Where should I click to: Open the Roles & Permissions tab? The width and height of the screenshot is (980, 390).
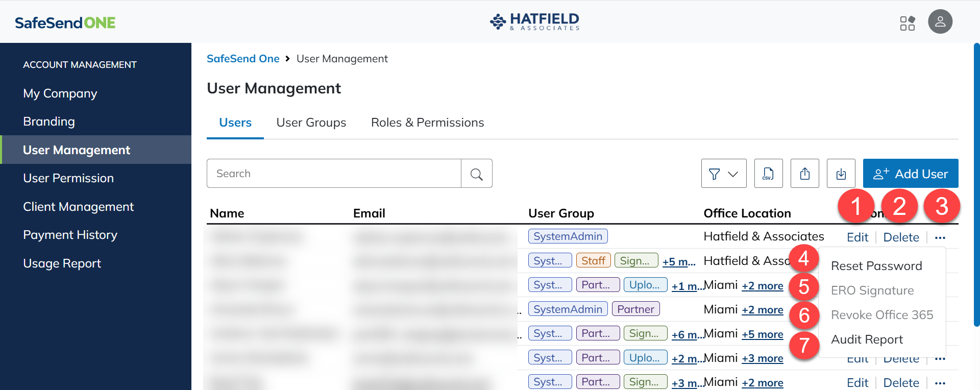tap(428, 123)
